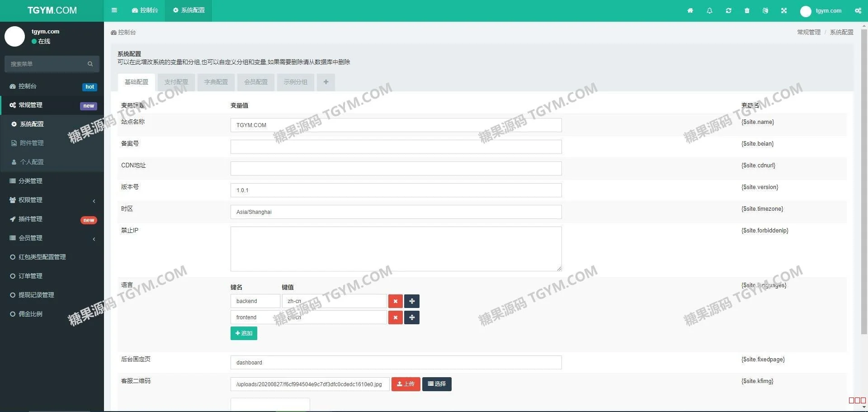Click the plus tab to add a group
868x412 pixels.
325,82
